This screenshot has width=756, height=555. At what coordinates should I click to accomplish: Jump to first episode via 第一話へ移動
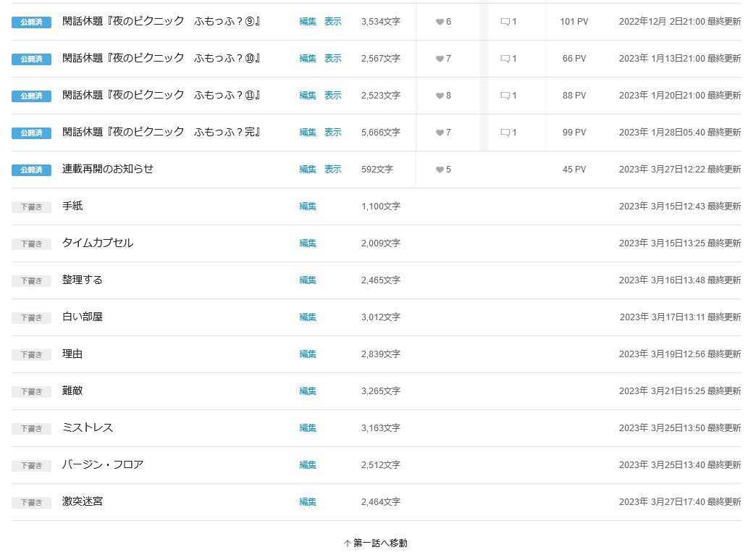click(x=376, y=543)
